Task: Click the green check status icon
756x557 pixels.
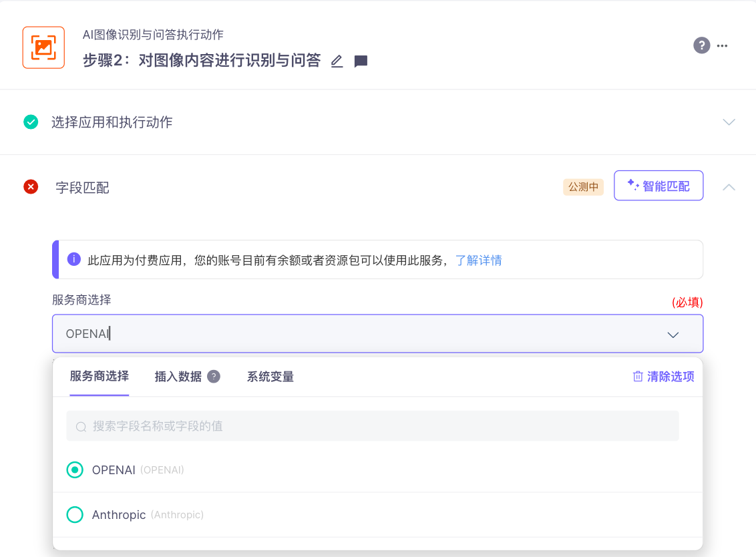Action: (31, 122)
